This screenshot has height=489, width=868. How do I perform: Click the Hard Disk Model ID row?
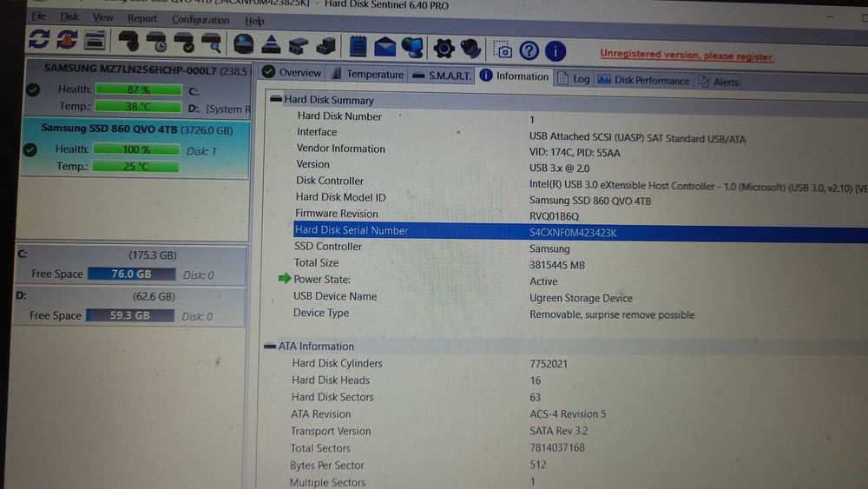click(580, 198)
